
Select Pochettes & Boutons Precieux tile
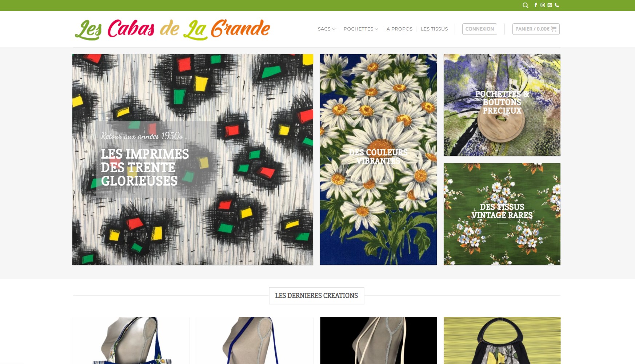[x=502, y=105]
